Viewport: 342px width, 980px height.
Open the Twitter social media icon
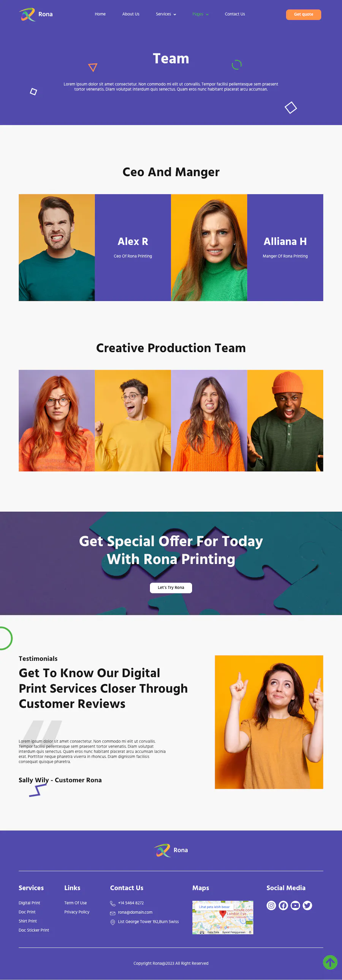pyautogui.click(x=307, y=905)
